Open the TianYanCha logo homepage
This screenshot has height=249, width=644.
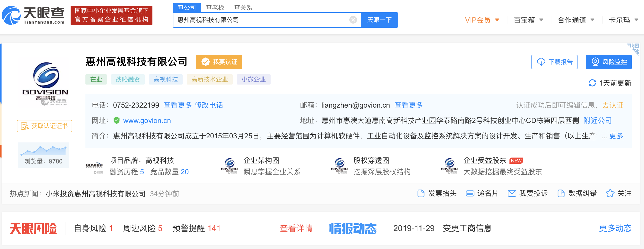click(33, 15)
